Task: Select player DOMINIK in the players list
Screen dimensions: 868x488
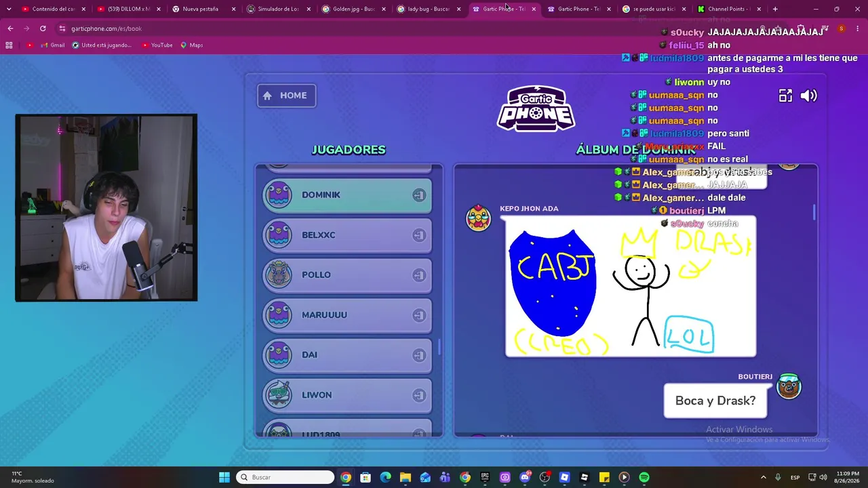Action: click(347, 195)
